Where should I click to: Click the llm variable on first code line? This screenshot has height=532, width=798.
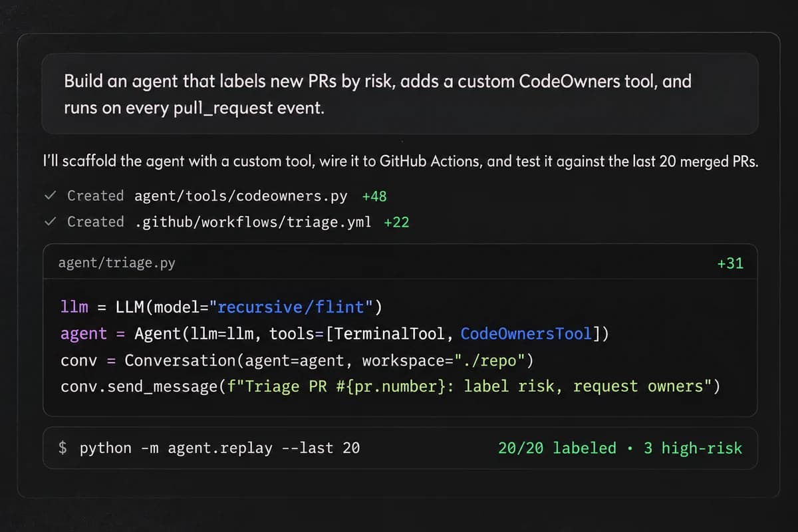(74, 307)
